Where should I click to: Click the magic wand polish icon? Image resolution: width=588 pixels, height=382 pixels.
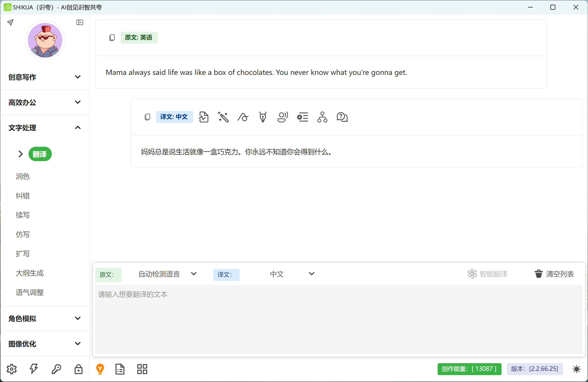click(223, 117)
